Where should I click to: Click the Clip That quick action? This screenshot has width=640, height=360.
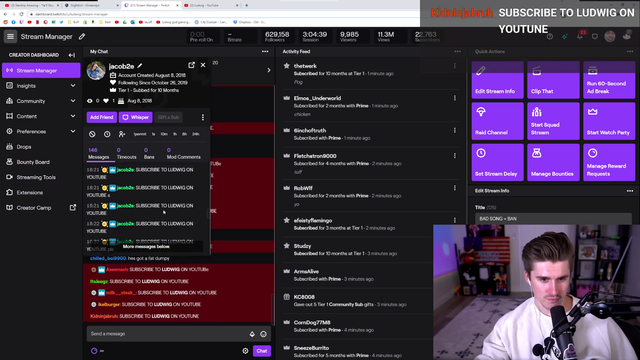coord(553,80)
